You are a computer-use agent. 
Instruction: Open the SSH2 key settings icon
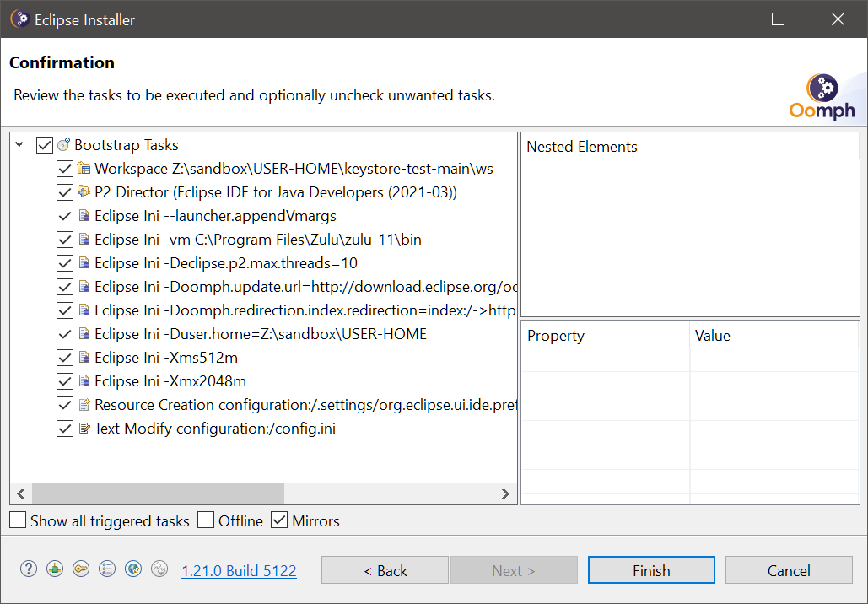81,569
